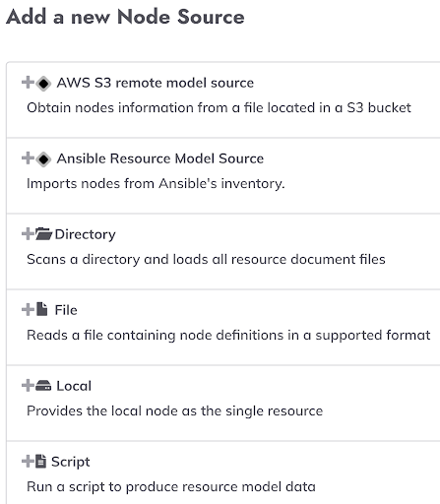The height and width of the screenshot is (504, 440).
Task: Click the plus icon beside File
Action: click(x=28, y=310)
